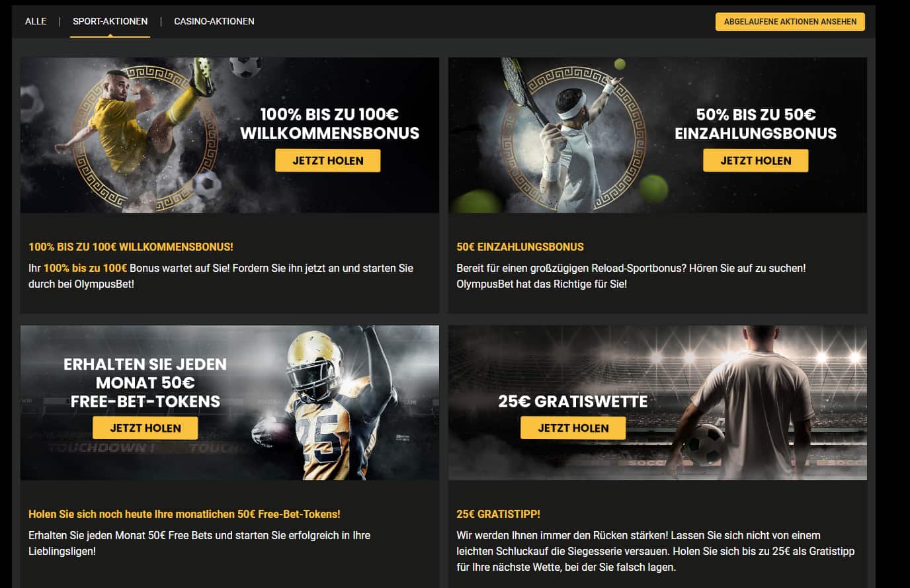Image resolution: width=910 pixels, height=588 pixels.
Task: Open the stadium footballer Gratiswette banner image
Action: tap(657, 402)
